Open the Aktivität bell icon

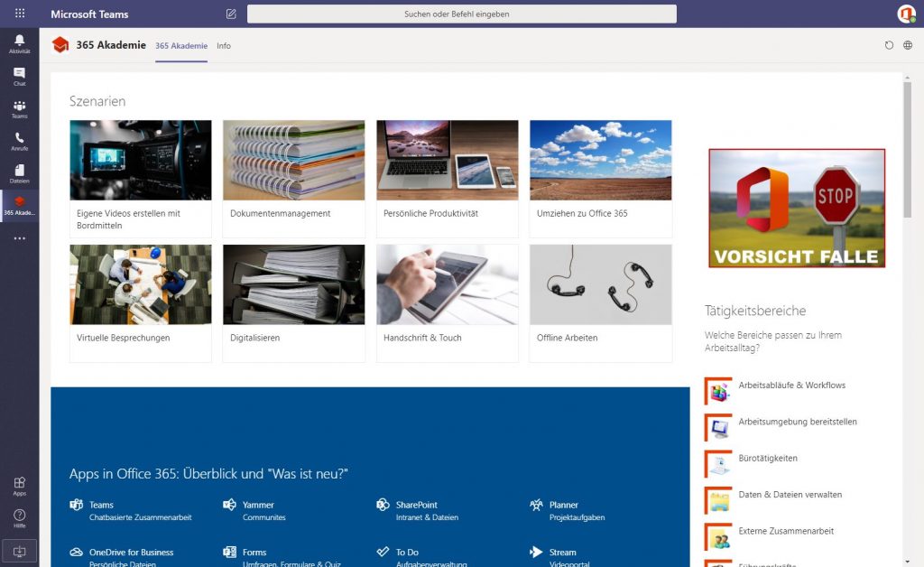point(19,43)
